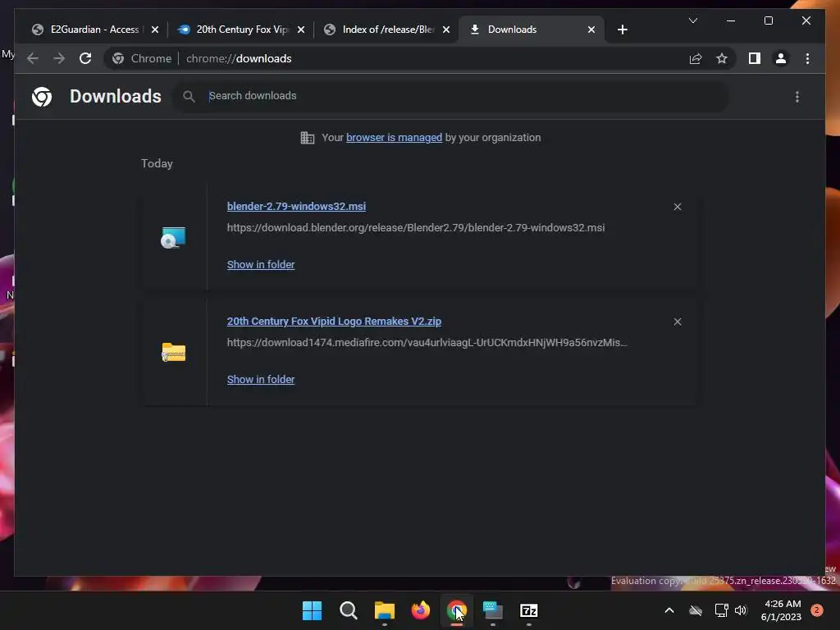Close the 20th Century Fox Vipid tab
Image resolution: width=840 pixels, height=630 pixels.
point(300,30)
